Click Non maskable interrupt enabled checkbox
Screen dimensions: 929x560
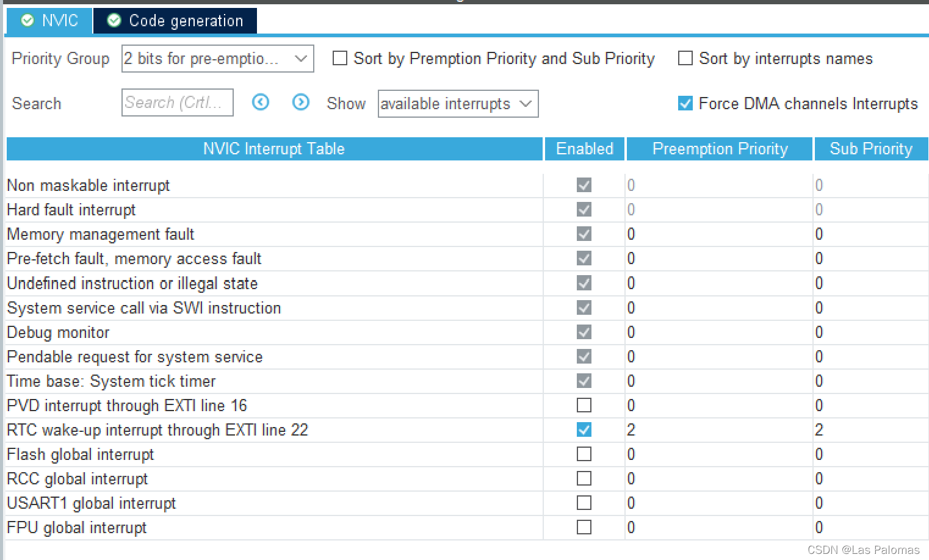(x=584, y=185)
